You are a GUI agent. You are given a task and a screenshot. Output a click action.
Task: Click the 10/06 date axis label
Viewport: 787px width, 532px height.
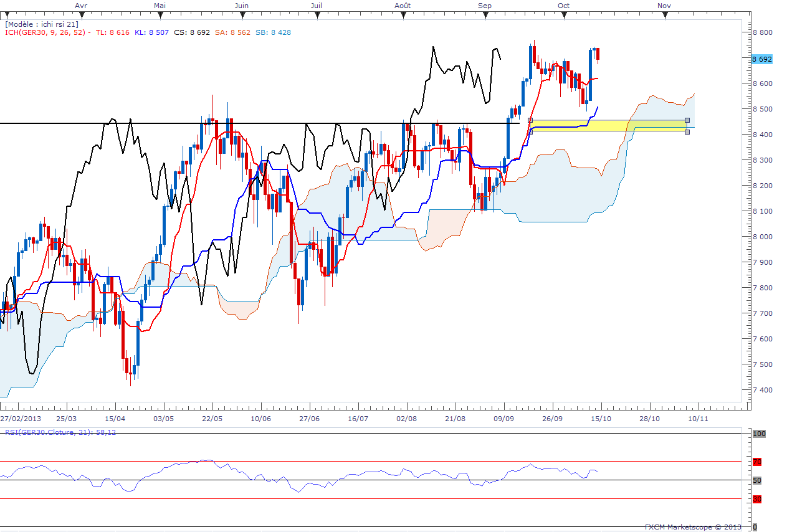pos(260,419)
